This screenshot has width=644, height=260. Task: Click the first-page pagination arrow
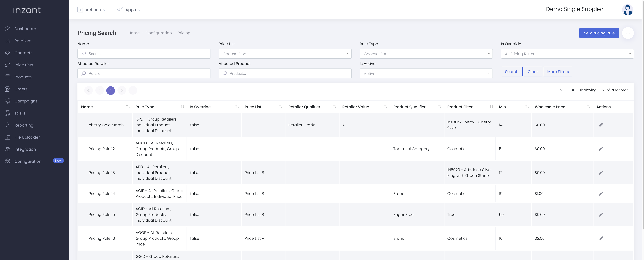coord(89,90)
